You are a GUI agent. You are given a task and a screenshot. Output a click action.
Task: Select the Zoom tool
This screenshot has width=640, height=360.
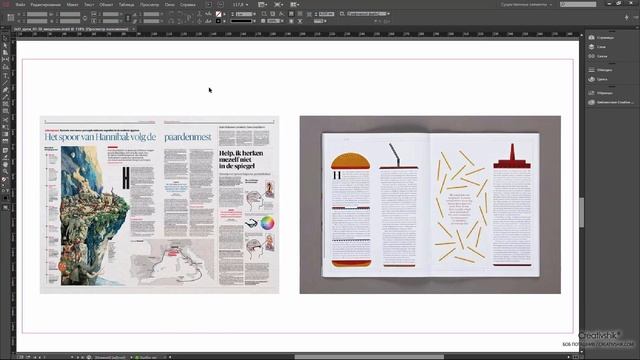(5, 172)
